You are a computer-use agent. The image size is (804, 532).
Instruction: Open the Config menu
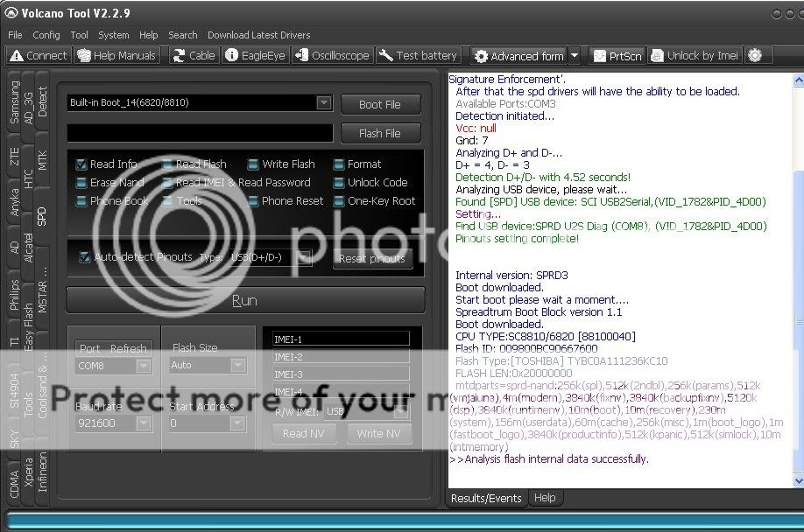(46, 35)
